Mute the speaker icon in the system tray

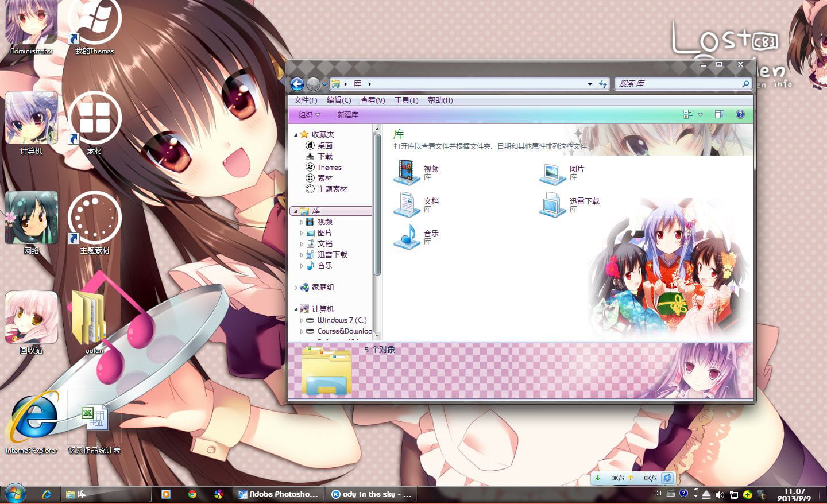pos(720,494)
